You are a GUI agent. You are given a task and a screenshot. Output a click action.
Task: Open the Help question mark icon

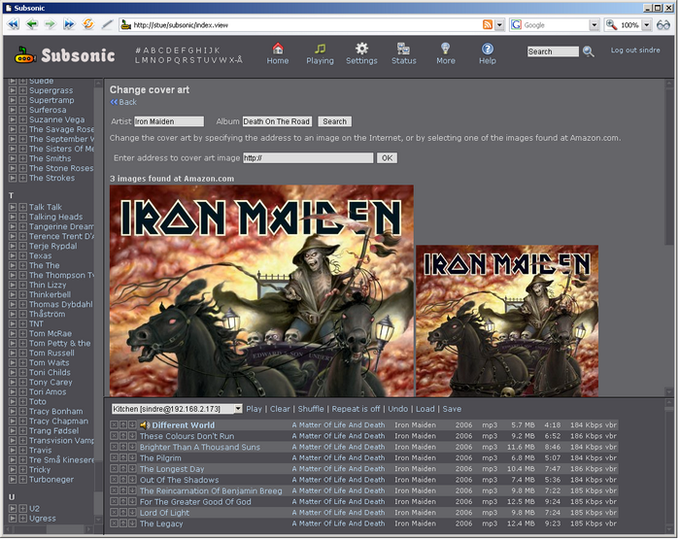point(487,48)
